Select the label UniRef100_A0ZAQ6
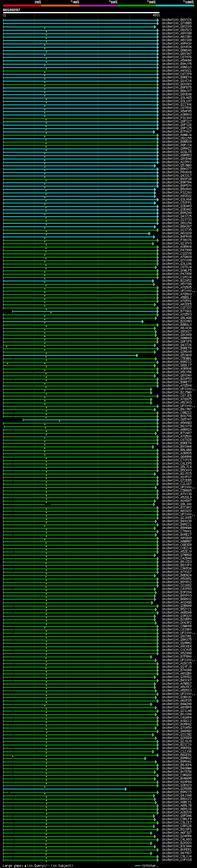 (x=177, y=603)
